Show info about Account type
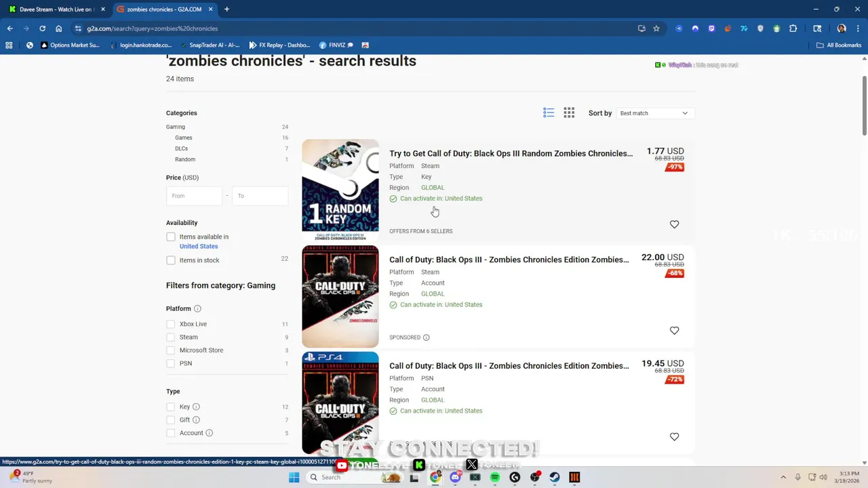 point(209,433)
